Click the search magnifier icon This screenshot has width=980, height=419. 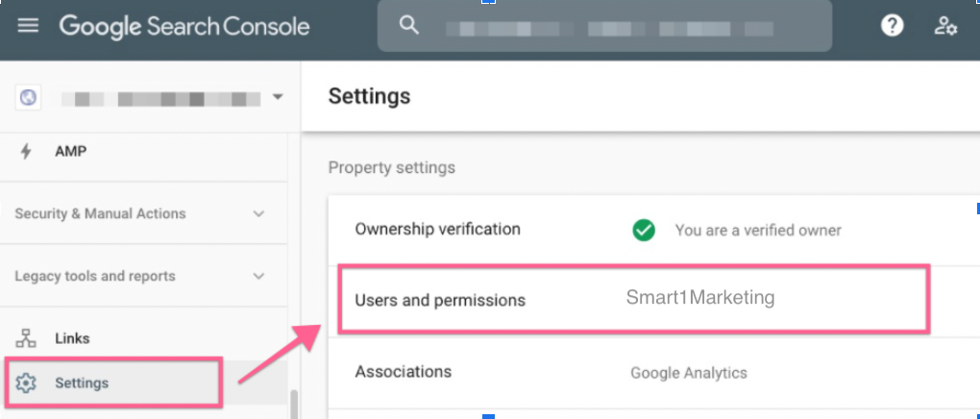[409, 26]
